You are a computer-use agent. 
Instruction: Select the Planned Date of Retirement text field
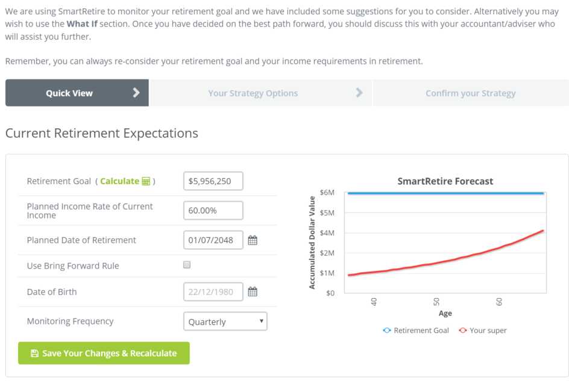click(x=213, y=240)
